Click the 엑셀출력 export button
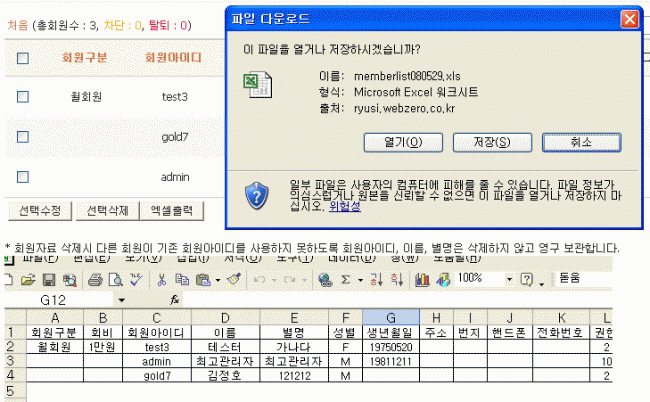Viewport: 650px width, 402px height. pos(172,211)
